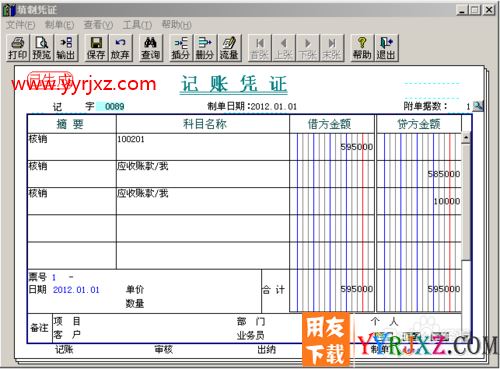This screenshot has width=500, height=369.
Task: Click the 制单日期 2012.01.01 date field
Action: (273, 107)
